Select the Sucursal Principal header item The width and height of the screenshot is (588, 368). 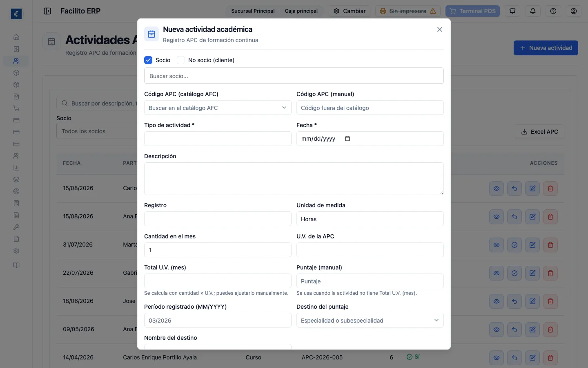click(253, 11)
